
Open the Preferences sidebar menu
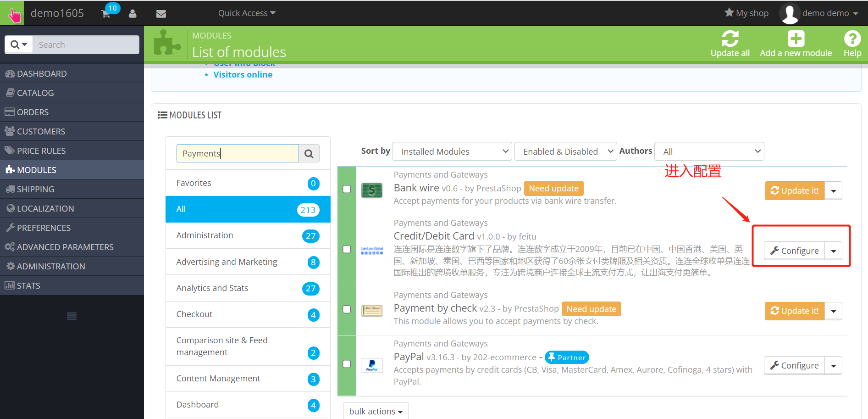(72, 228)
